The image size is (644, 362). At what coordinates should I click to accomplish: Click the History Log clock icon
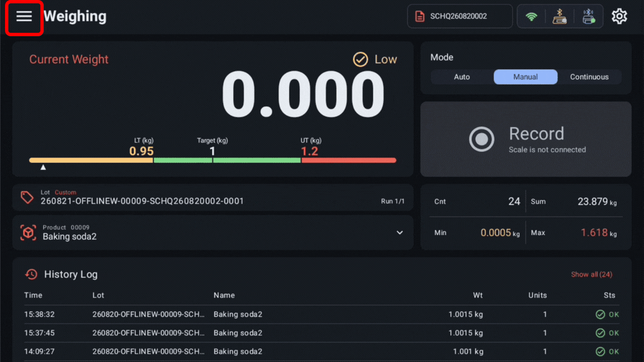point(31,274)
